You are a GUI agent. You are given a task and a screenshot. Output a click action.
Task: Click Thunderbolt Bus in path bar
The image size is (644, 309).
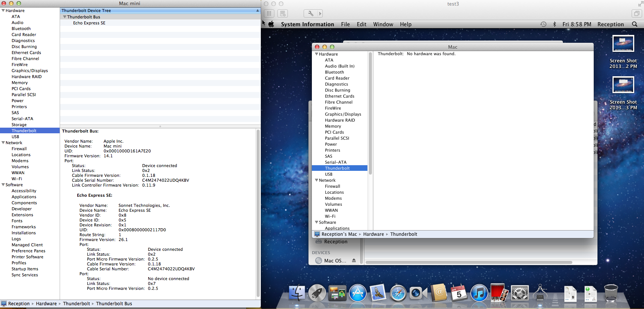(114, 304)
